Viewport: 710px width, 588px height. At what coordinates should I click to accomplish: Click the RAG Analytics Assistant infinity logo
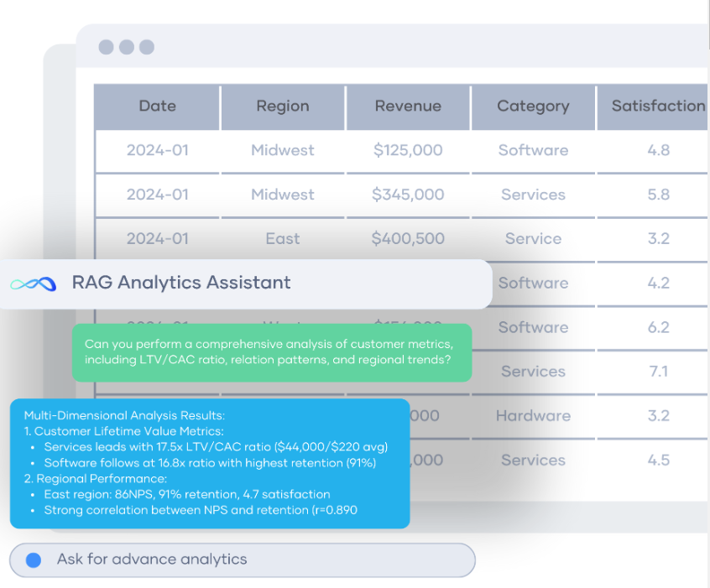click(x=33, y=284)
